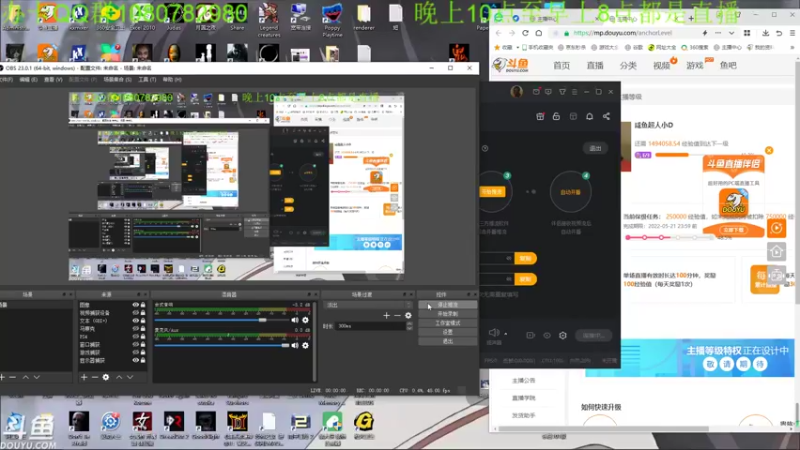Toggle visibility of 窗口捕获 source

pos(135,344)
